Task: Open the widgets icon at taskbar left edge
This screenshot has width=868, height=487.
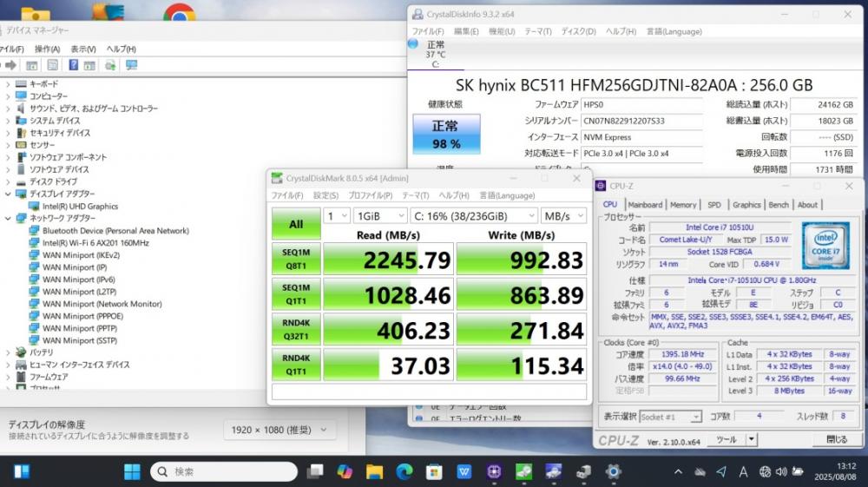Action: [x=22, y=471]
